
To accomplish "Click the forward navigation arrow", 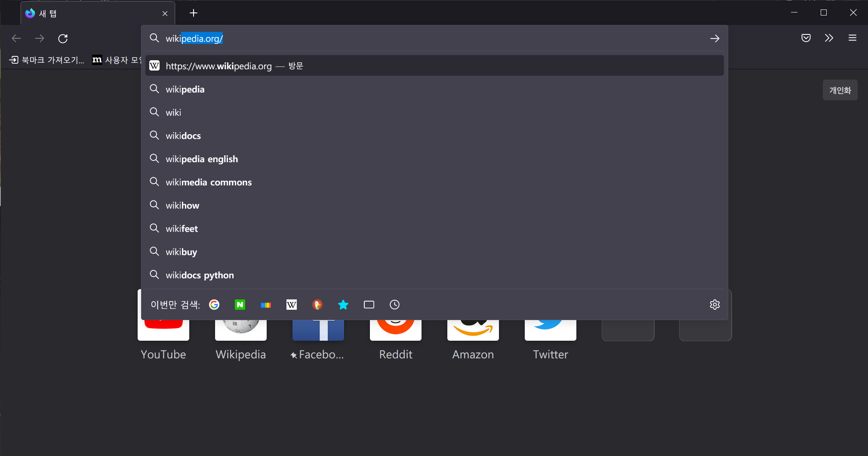I will point(40,38).
